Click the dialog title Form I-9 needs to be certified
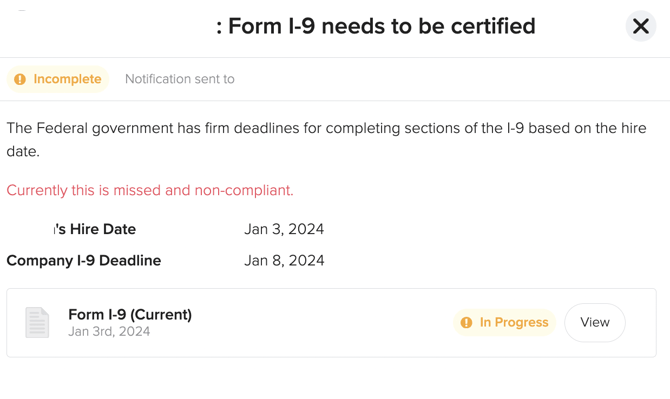The width and height of the screenshot is (670, 399). pyautogui.click(x=376, y=26)
